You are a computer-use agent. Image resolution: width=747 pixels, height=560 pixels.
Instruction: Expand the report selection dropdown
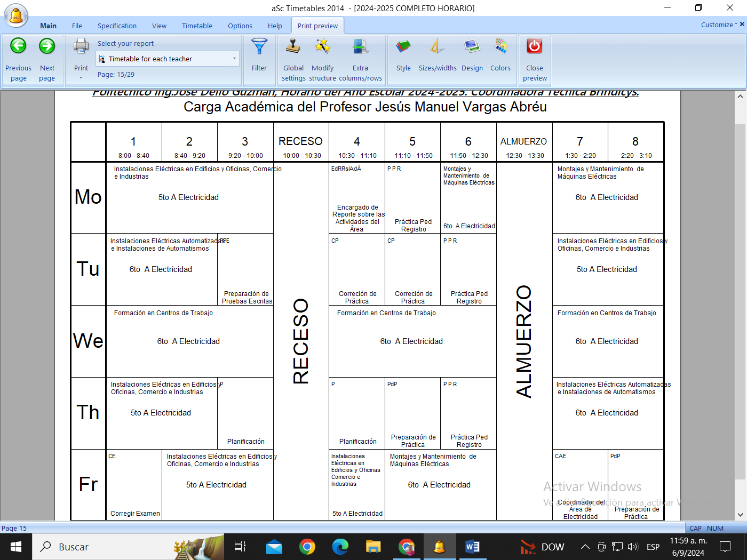pyautogui.click(x=234, y=59)
